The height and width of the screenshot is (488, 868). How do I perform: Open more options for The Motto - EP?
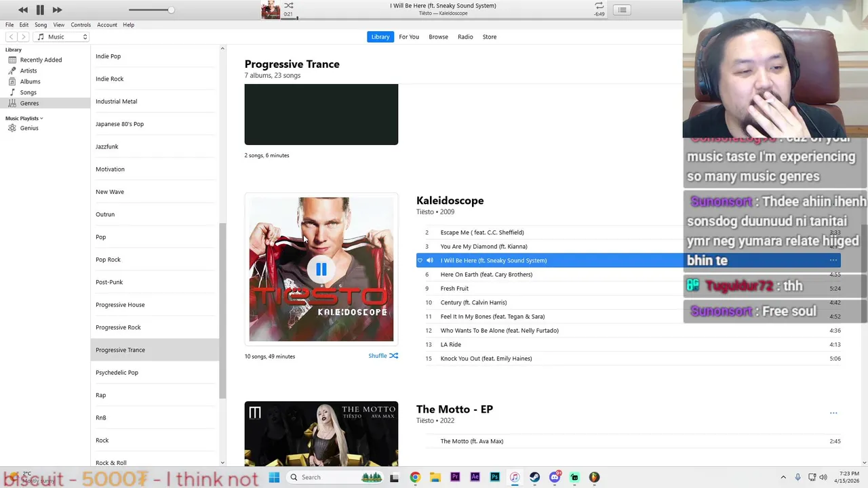pyautogui.click(x=833, y=413)
